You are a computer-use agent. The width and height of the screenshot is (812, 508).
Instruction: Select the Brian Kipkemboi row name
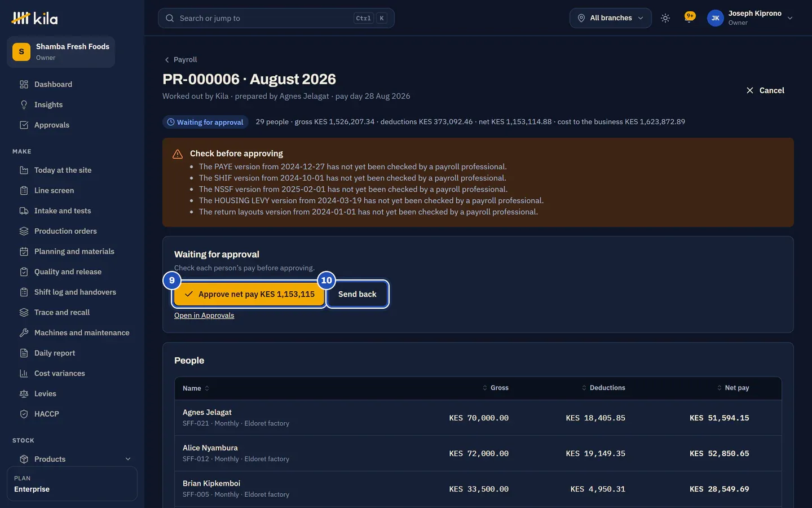[211, 484]
